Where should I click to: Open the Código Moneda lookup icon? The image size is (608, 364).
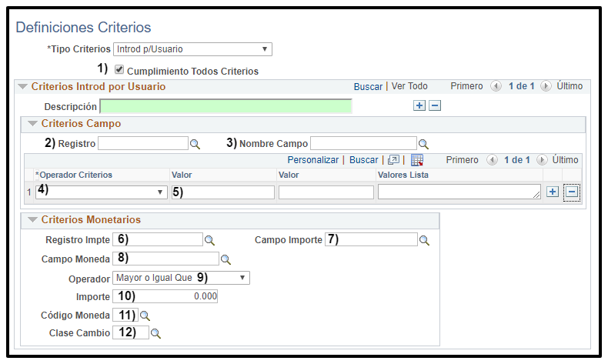point(144,316)
